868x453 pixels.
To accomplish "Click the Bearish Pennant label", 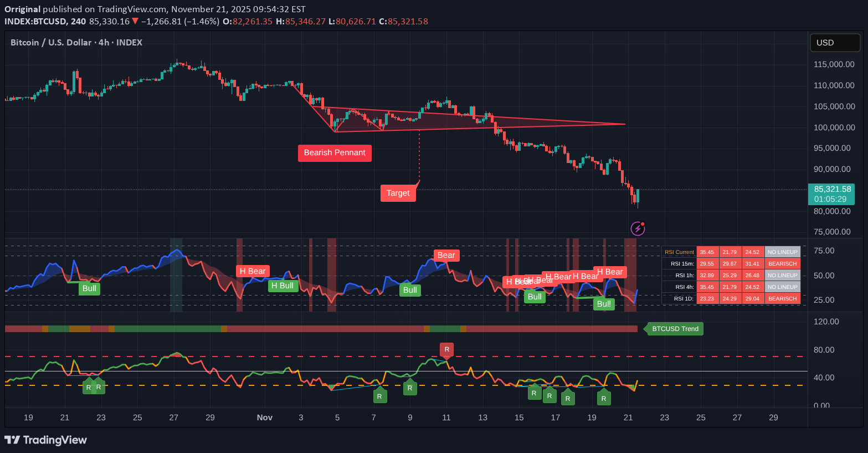I will tap(335, 152).
